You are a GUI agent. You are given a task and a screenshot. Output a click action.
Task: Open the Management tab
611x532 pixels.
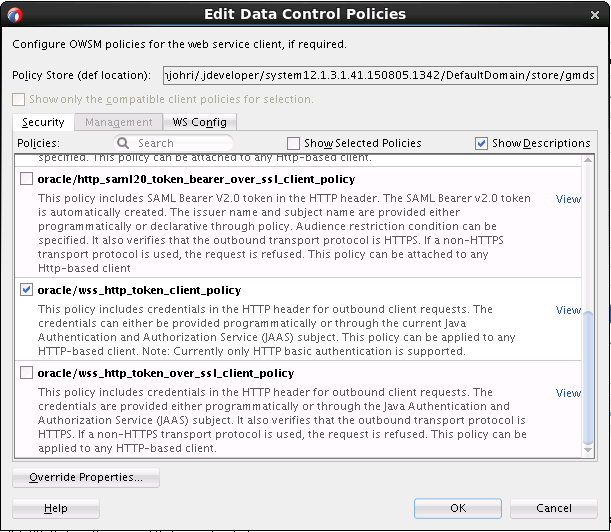(x=118, y=122)
